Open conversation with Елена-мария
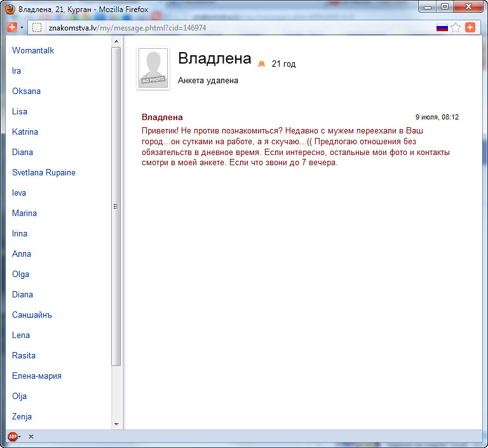The image size is (488, 448). (37, 376)
